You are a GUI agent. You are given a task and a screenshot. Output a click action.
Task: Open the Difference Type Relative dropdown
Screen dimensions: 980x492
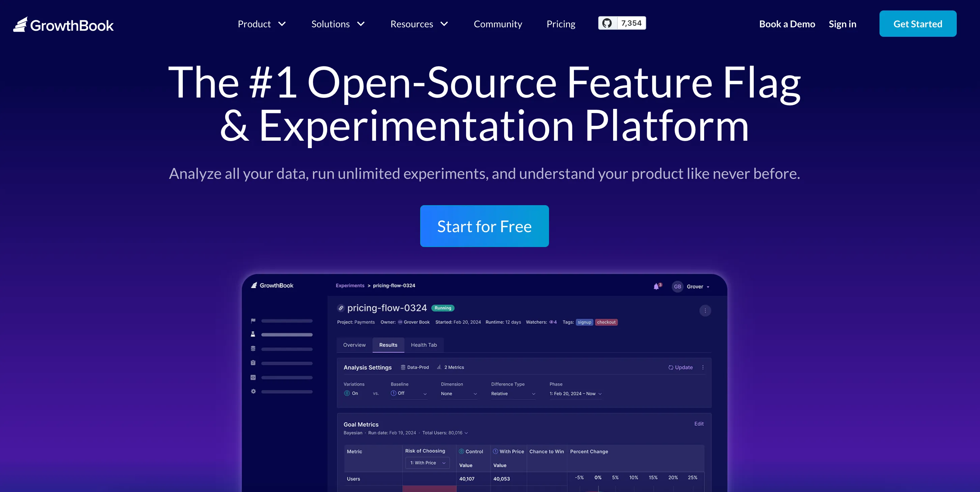coord(513,394)
